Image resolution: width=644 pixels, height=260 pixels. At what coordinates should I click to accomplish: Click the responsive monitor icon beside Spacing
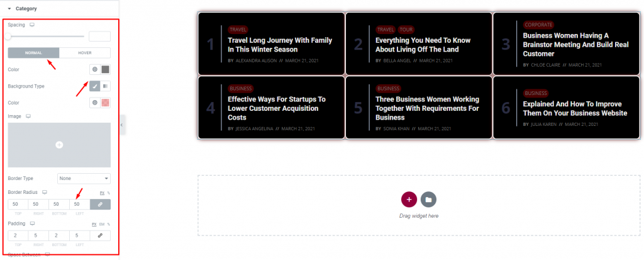(32, 25)
